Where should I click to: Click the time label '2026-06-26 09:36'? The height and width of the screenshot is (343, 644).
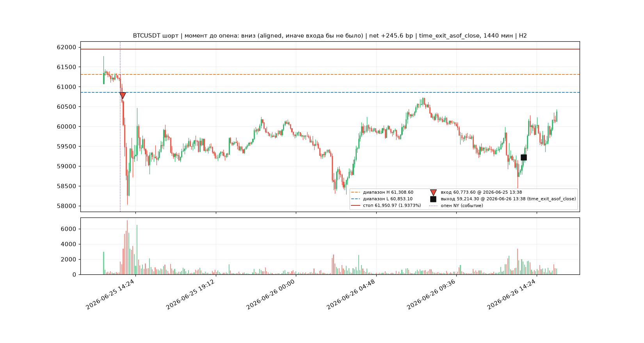[431, 294]
